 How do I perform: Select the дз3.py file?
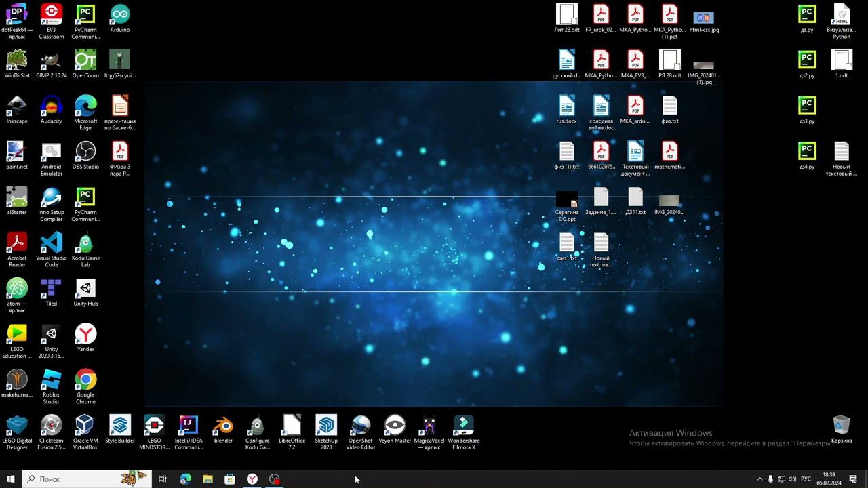[807, 109]
